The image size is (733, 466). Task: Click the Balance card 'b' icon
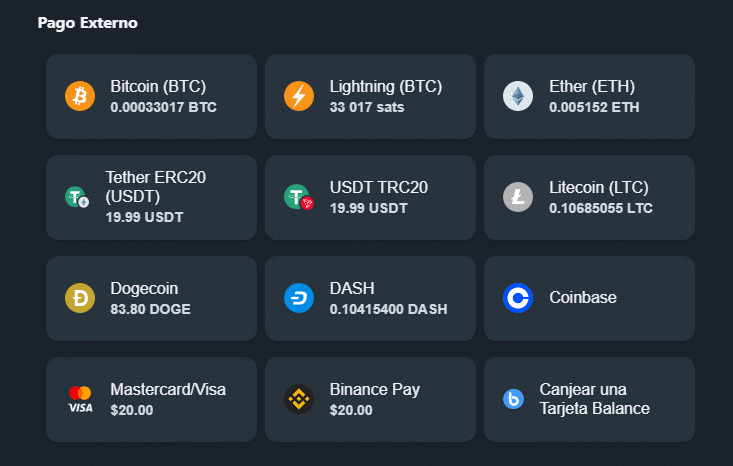pos(513,399)
